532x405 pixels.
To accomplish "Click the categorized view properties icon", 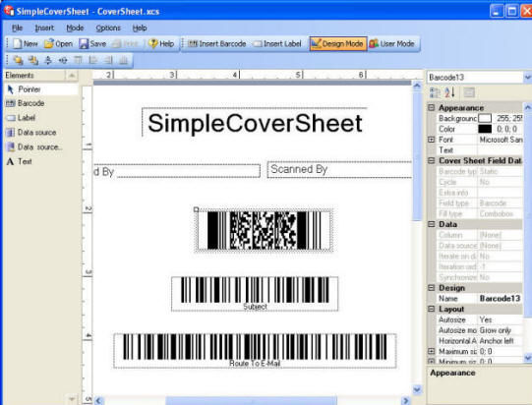I will click(435, 92).
